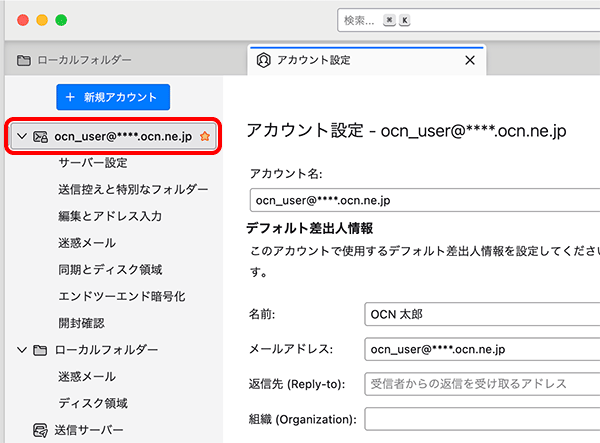Select エンドツーエンド暗号化 option
Image resolution: width=600 pixels, height=443 pixels.
point(122,296)
